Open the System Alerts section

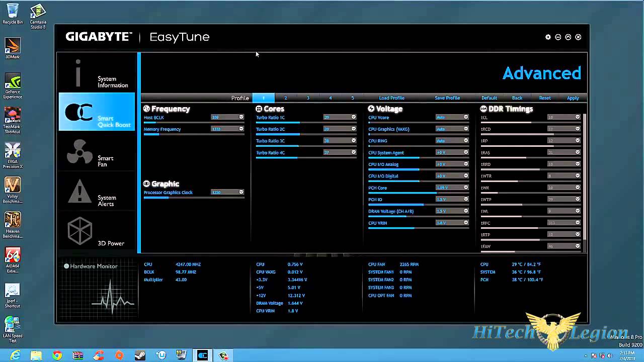coord(97,192)
